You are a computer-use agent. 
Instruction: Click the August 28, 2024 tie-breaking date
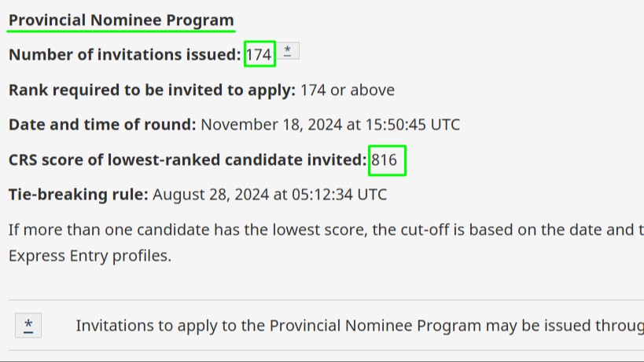211,194
